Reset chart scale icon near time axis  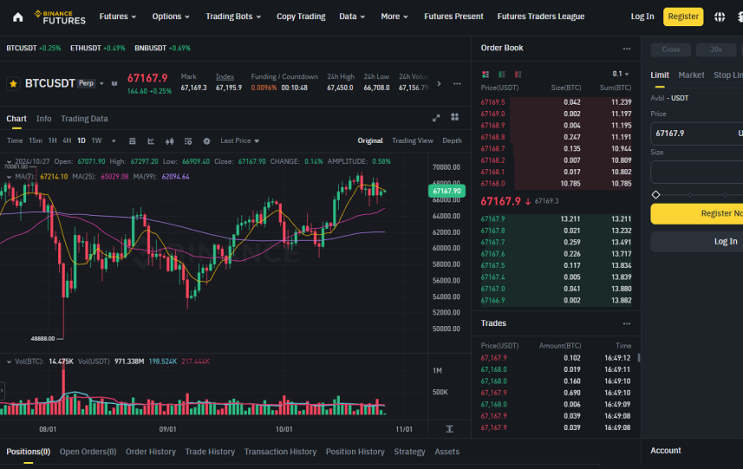(x=449, y=429)
